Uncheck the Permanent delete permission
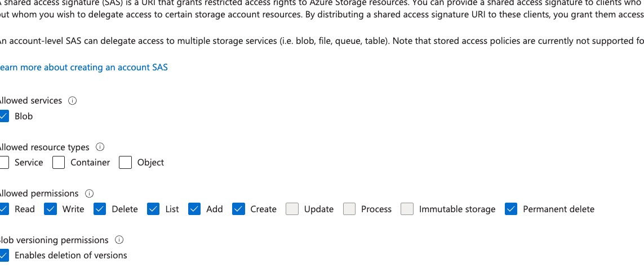Screen dimensions: 644x273 (x=511, y=209)
